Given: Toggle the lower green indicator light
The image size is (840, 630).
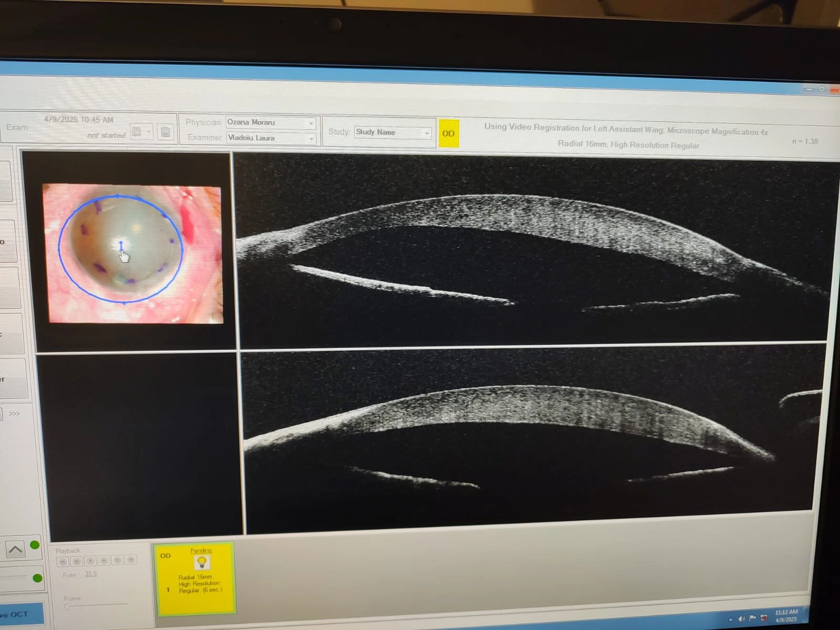Looking at the screenshot, I should (x=37, y=578).
